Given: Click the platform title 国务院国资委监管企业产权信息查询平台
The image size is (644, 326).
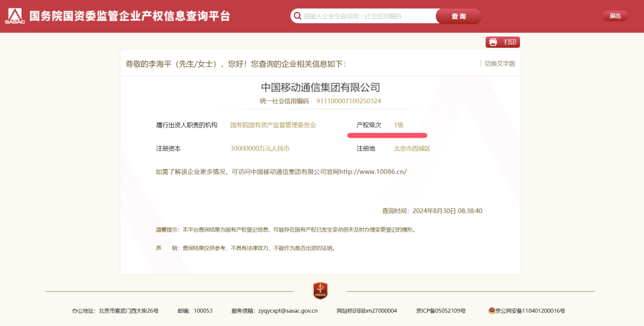Looking at the screenshot, I should [130, 16].
